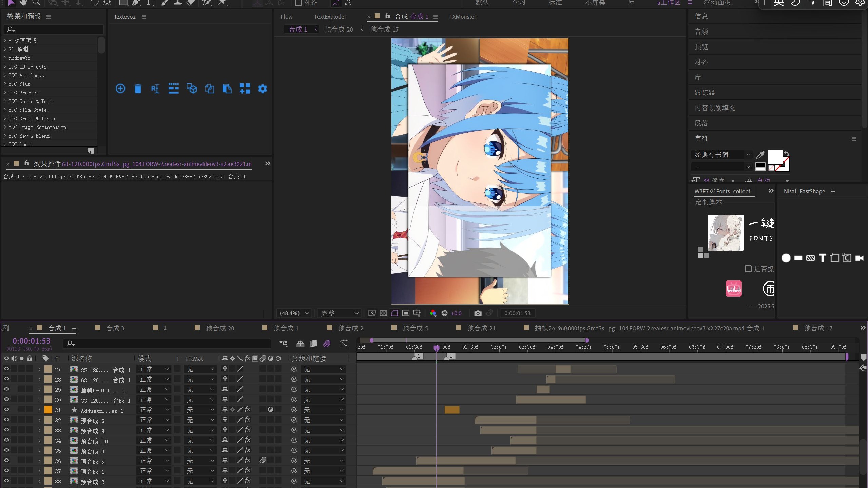Click the Nisai_FastShape ellipse shape icon
This screenshot has width=868, height=488.
[x=786, y=258]
